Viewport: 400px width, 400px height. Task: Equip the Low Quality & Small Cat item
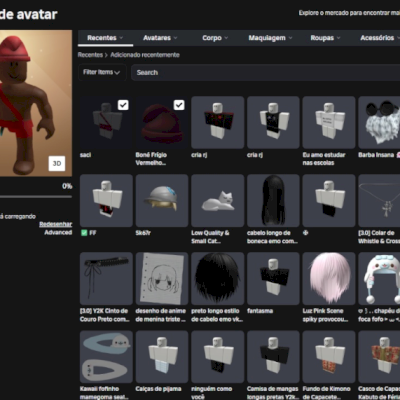click(x=218, y=200)
